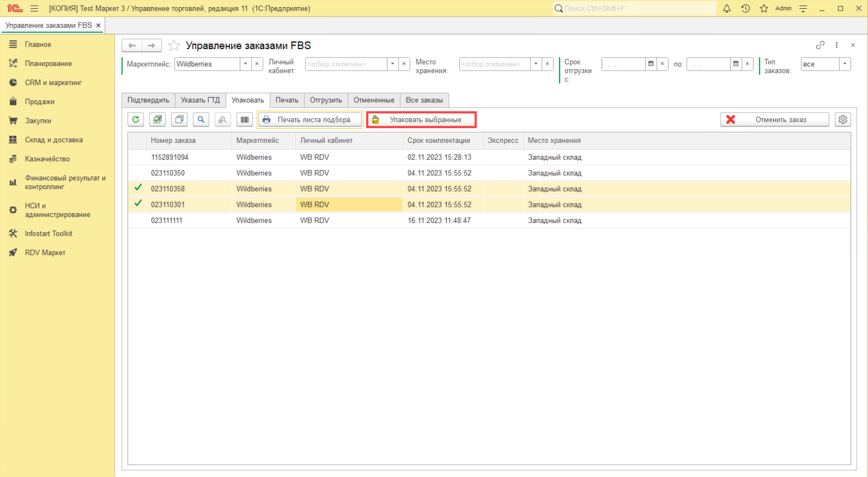Expand Личный кабинет dropdown
The image size is (868, 477).
[x=392, y=64]
